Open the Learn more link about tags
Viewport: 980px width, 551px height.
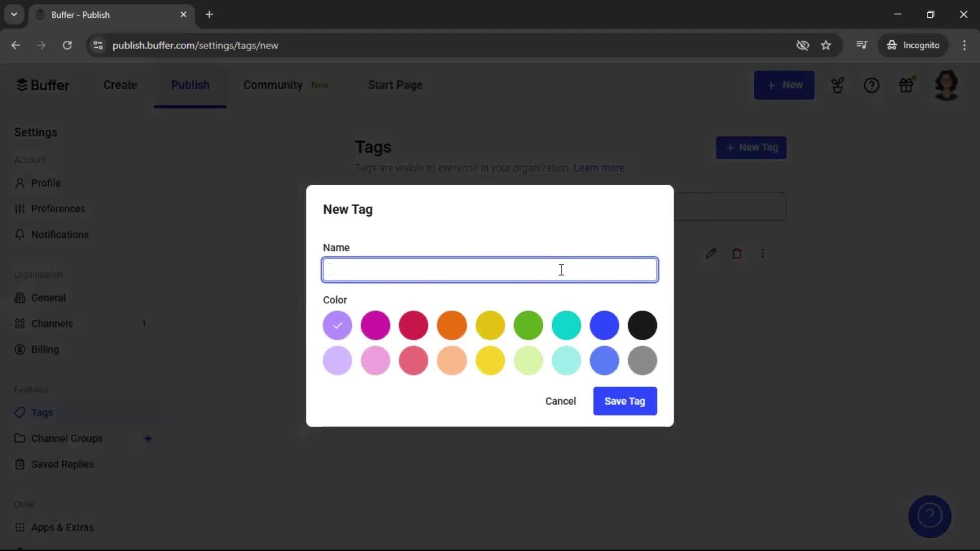598,168
